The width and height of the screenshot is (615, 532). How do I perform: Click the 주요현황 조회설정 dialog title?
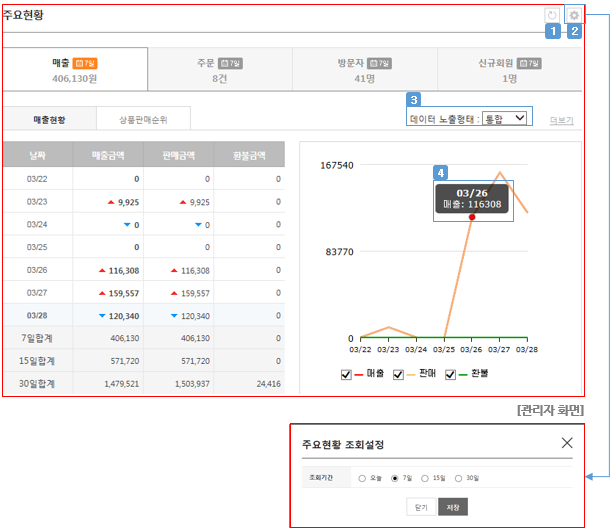[x=343, y=445]
